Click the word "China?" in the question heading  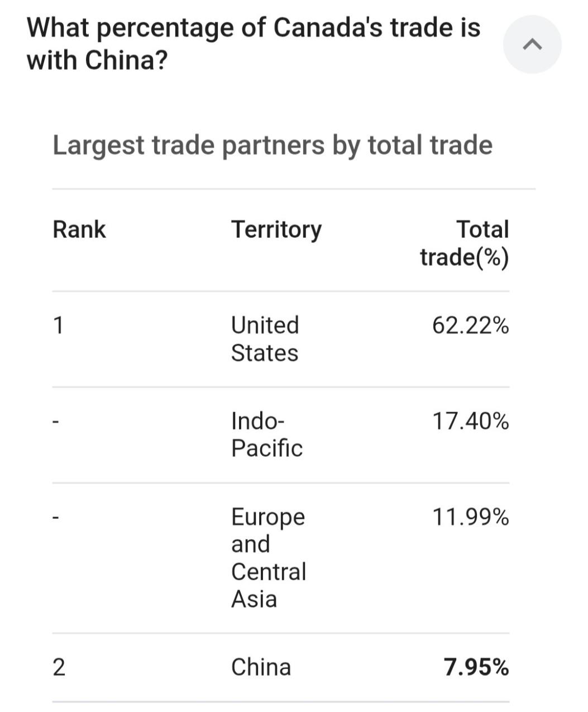click(126, 60)
